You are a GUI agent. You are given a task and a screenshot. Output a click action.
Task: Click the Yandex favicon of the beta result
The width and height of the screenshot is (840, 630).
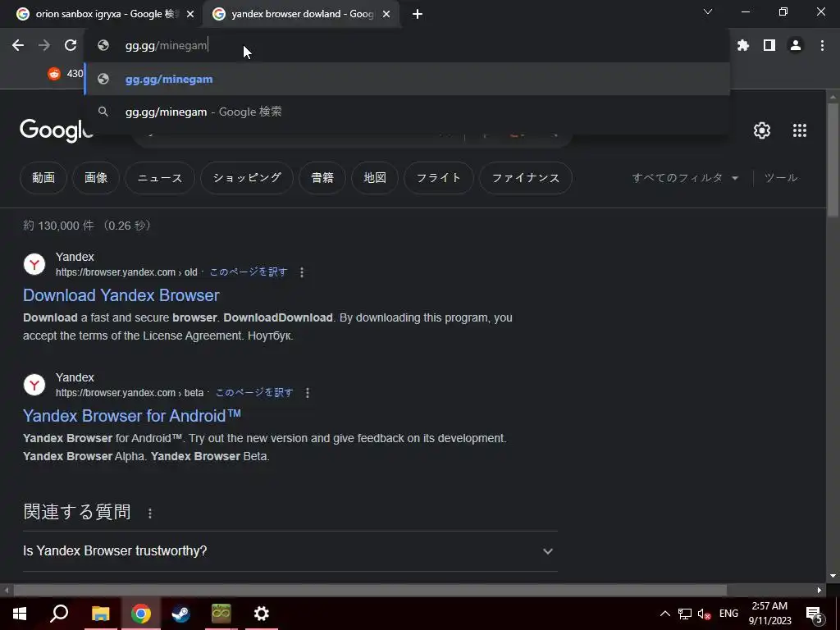(x=34, y=385)
